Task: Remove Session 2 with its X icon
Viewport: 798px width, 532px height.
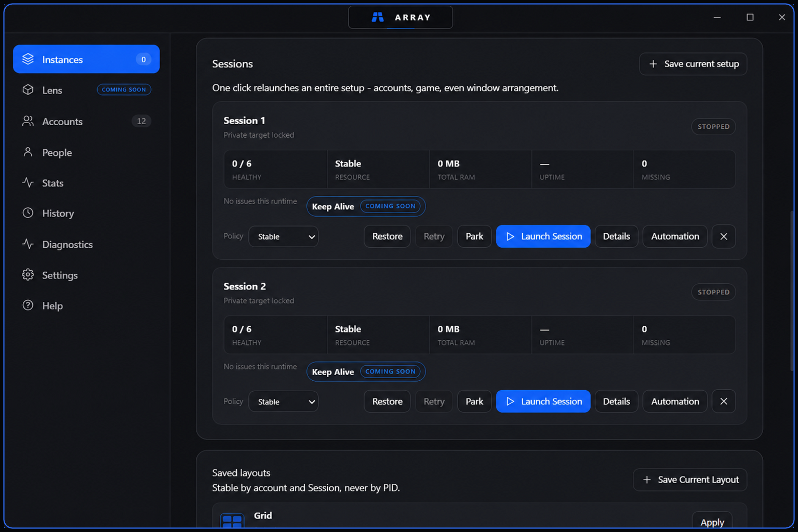Action: click(724, 401)
